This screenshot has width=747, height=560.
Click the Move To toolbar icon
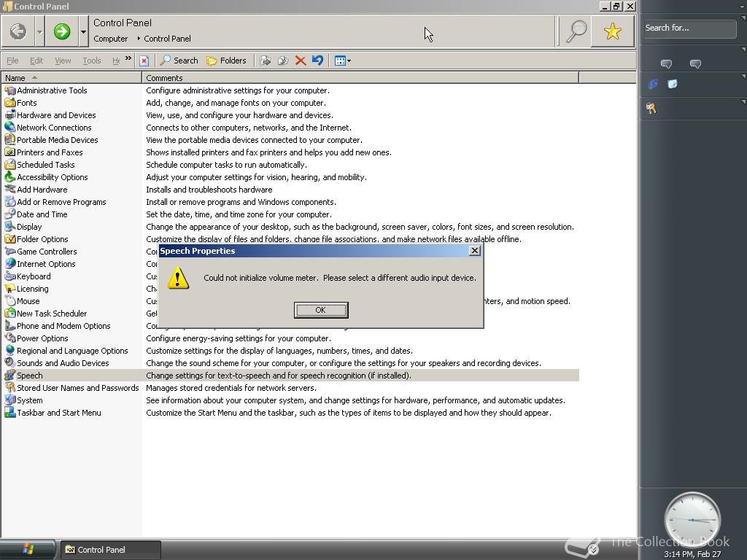266,61
